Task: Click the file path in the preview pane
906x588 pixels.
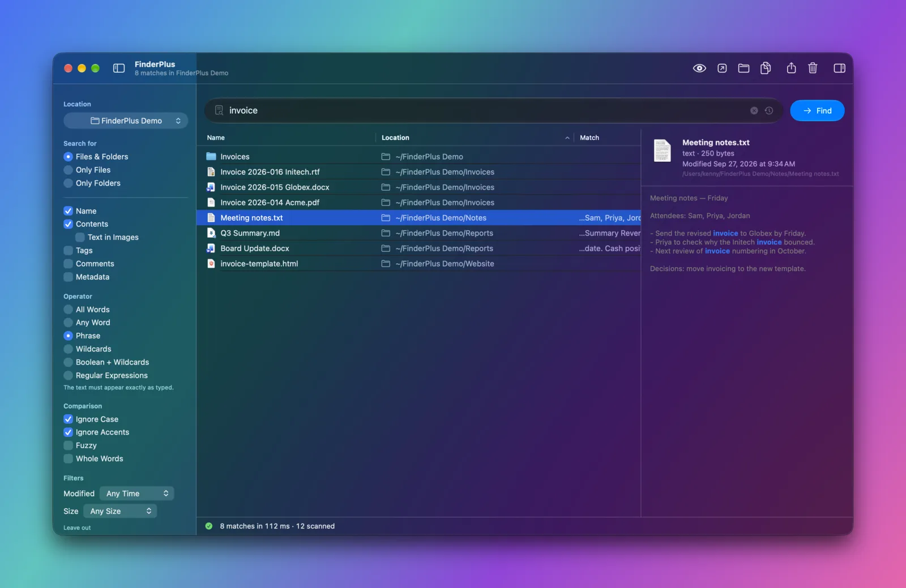Action: pyautogui.click(x=760, y=174)
